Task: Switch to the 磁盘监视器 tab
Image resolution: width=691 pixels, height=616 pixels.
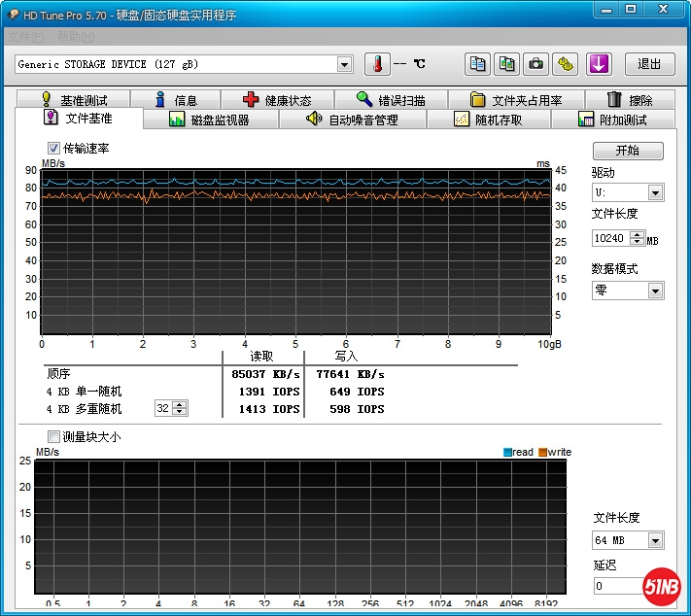Action: tap(210, 120)
